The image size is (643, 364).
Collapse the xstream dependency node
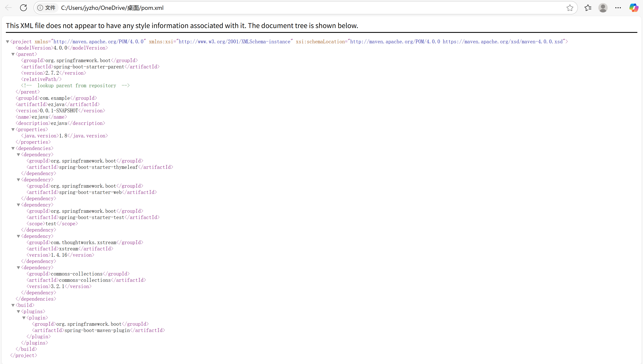18,236
